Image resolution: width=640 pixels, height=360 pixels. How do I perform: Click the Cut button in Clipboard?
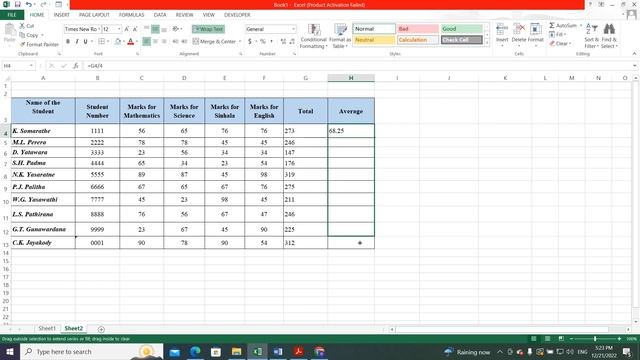[27, 26]
